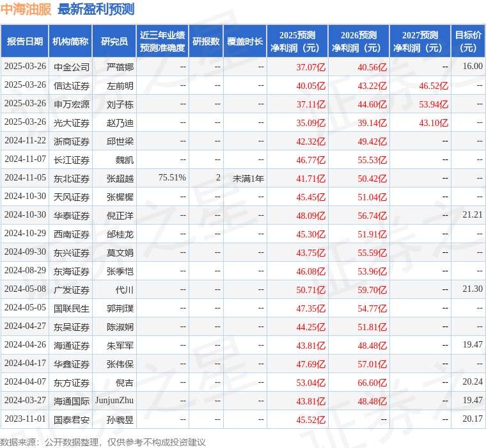The width and height of the screenshot is (486, 448).
Task: Click the 覆盖时长 column header
Action: [x=245, y=41]
